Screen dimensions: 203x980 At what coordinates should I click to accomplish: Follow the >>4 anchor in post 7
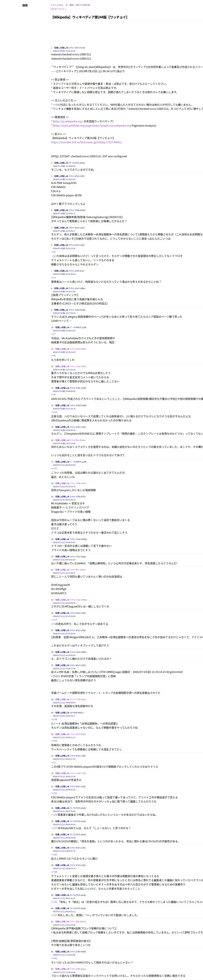point(53,278)
